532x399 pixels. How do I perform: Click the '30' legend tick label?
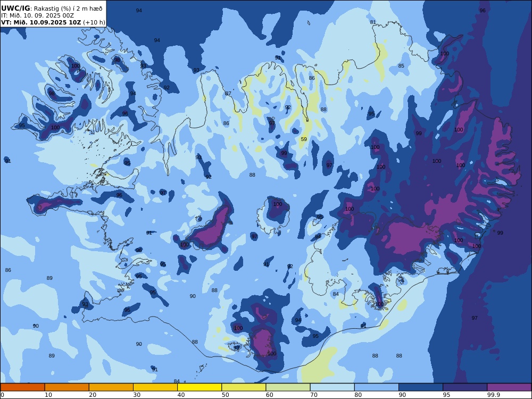click(x=137, y=395)
